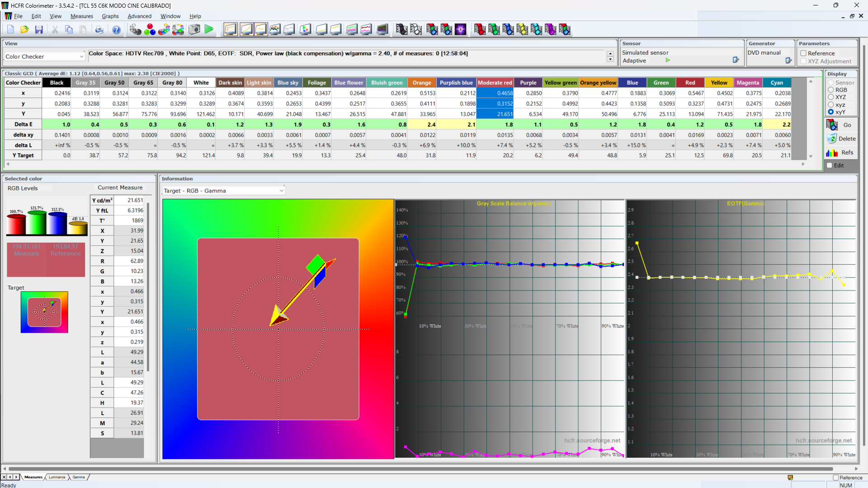The image size is (868, 488).
Task: Open the Measures menu
Action: pos(82,16)
